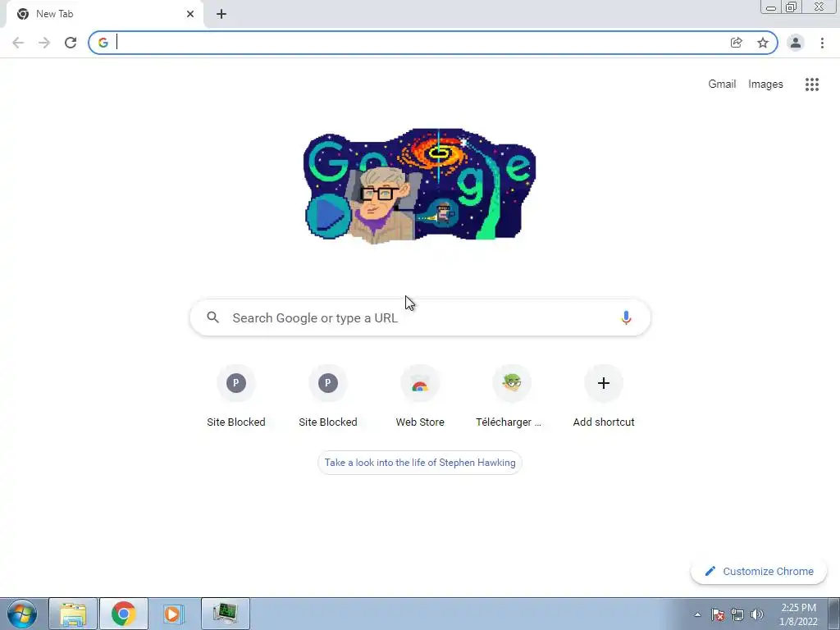The width and height of the screenshot is (840, 630).
Task: Click the magnifier icon in the search box
Action: click(212, 317)
